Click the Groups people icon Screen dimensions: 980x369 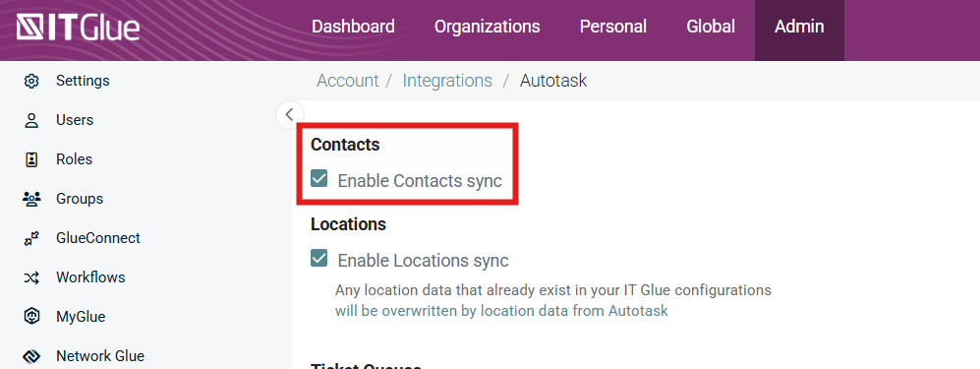(31, 199)
